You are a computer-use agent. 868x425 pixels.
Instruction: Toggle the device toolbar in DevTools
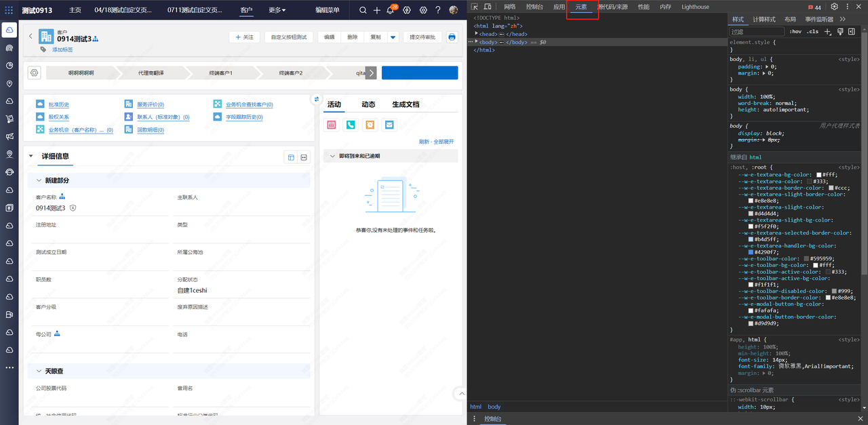pyautogui.click(x=488, y=7)
